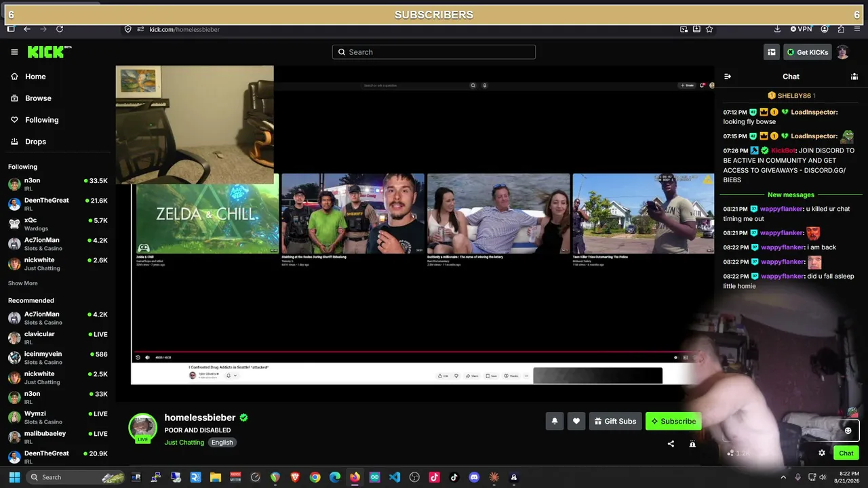
Task: Click the Just Chatting category link
Action: click(x=184, y=443)
